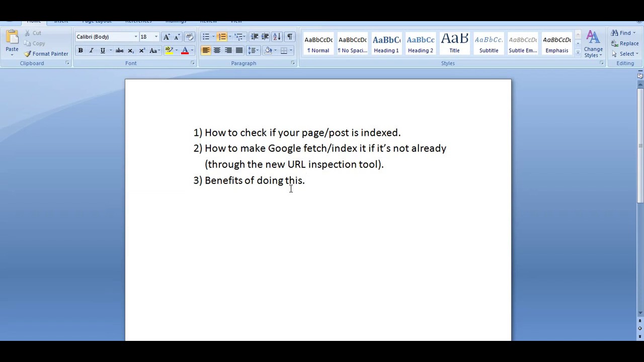Open Clipboard pane launcher
Viewport: 644px width, 362px height.
pyautogui.click(x=67, y=63)
